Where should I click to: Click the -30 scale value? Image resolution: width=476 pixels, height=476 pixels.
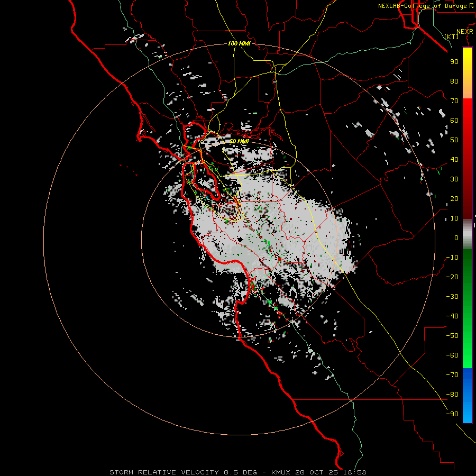(x=452, y=297)
